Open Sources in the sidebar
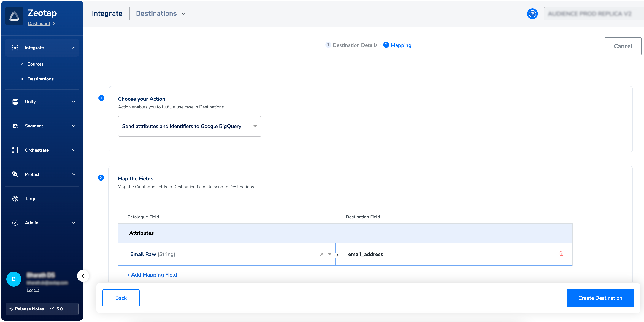The image size is (644, 322). (x=36, y=64)
